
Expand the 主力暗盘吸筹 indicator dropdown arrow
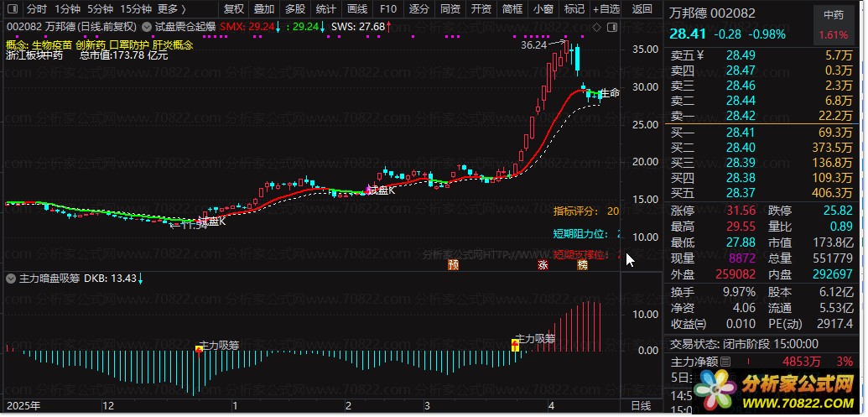tap(11, 279)
